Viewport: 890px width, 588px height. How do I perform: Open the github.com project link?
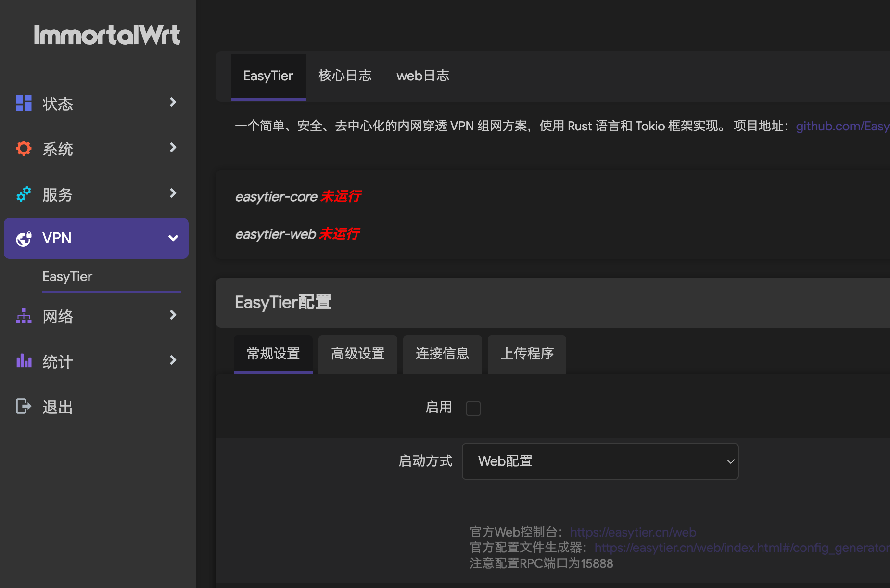tap(842, 126)
